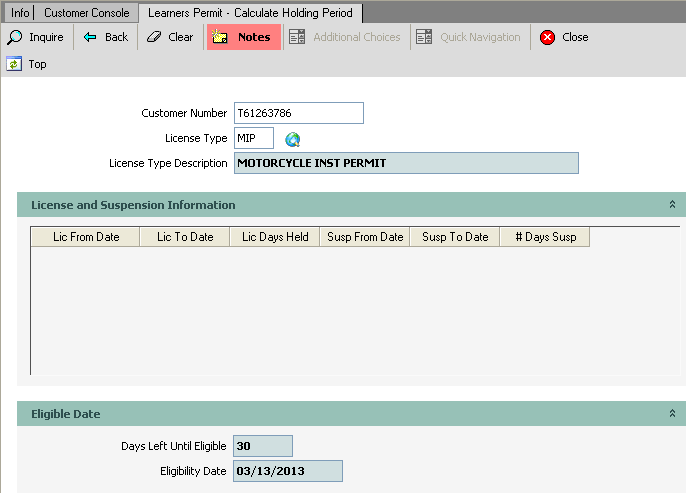Go Back using the arrow button
This screenshot has width=686, height=493.
tap(106, 37)
